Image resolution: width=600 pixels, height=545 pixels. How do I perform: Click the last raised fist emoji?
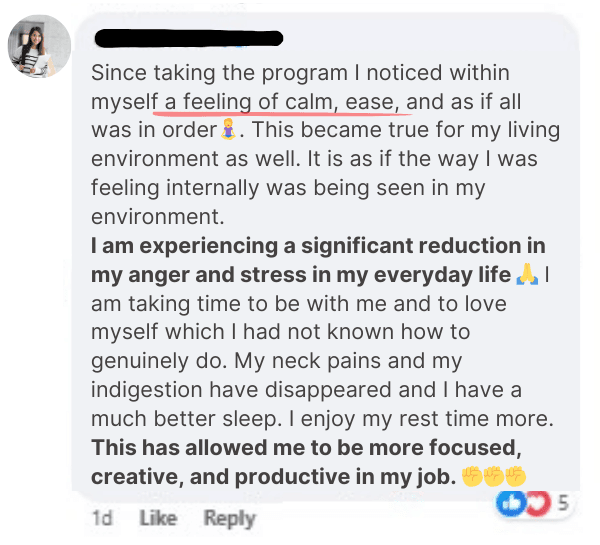(x=515, y=477)
